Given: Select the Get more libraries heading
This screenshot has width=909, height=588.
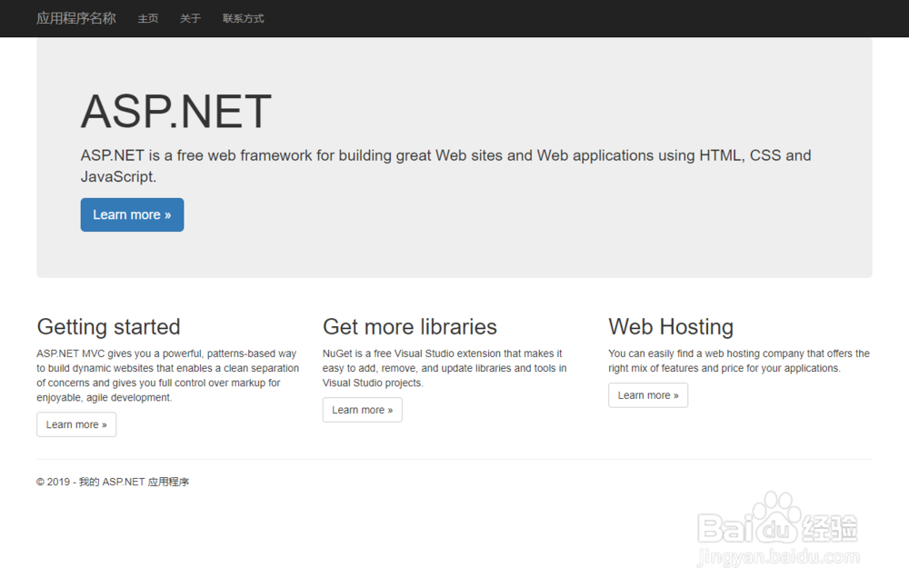Looking at the screenshot, I should (409, 326).
